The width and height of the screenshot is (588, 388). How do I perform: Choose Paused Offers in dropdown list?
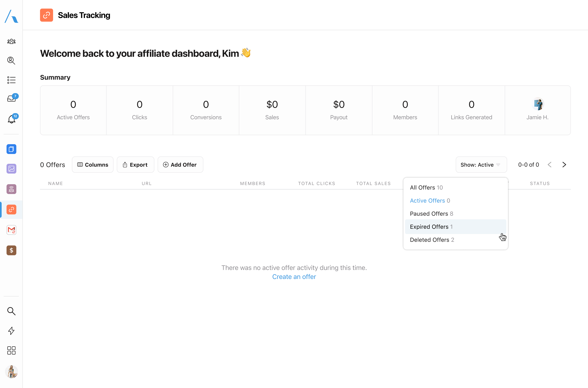[x=431, y=214]
